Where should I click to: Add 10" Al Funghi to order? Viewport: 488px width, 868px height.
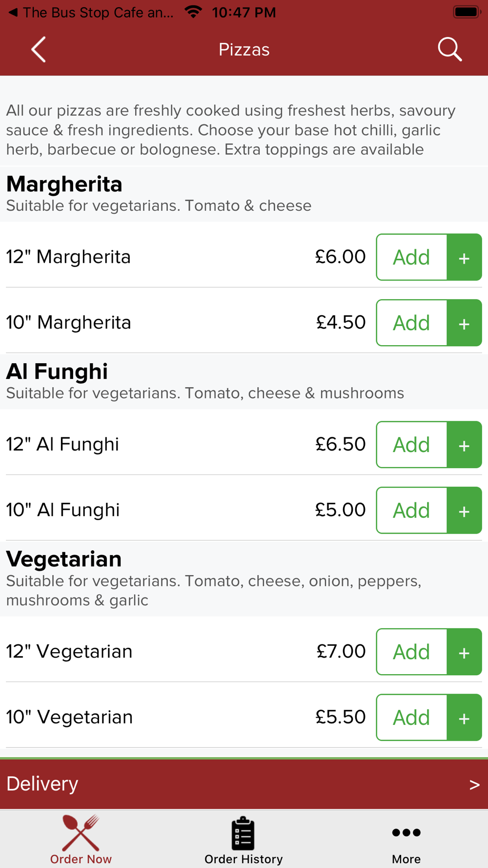tap(412, 510)
